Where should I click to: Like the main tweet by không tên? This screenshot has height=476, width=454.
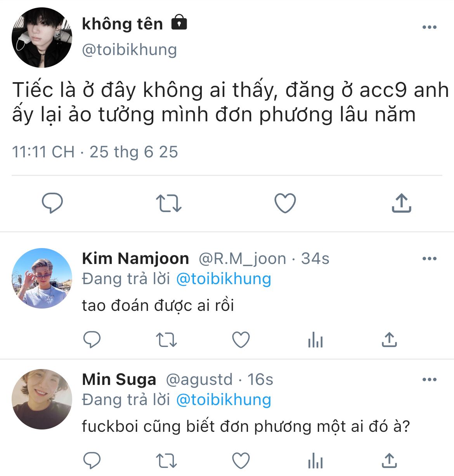tap(285, 203)
